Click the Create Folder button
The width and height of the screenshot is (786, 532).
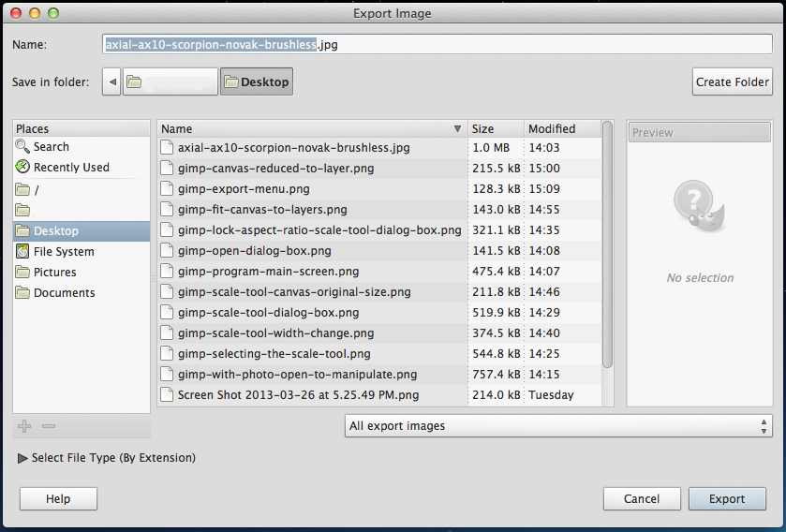[732, 82]
